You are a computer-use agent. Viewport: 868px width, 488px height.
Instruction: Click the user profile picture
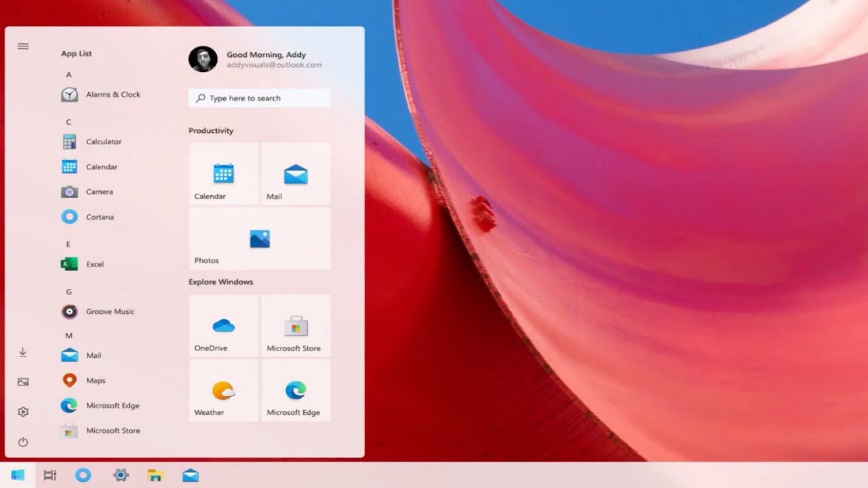(203, 59)
